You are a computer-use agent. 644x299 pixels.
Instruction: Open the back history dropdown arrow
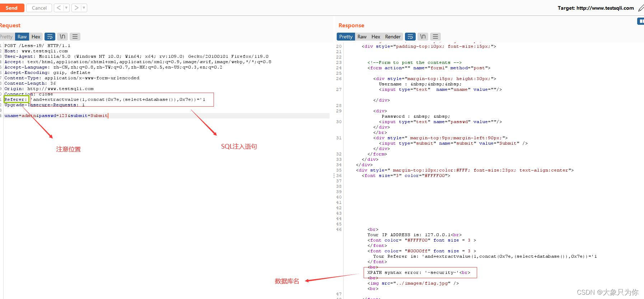(x=66, y=8)
